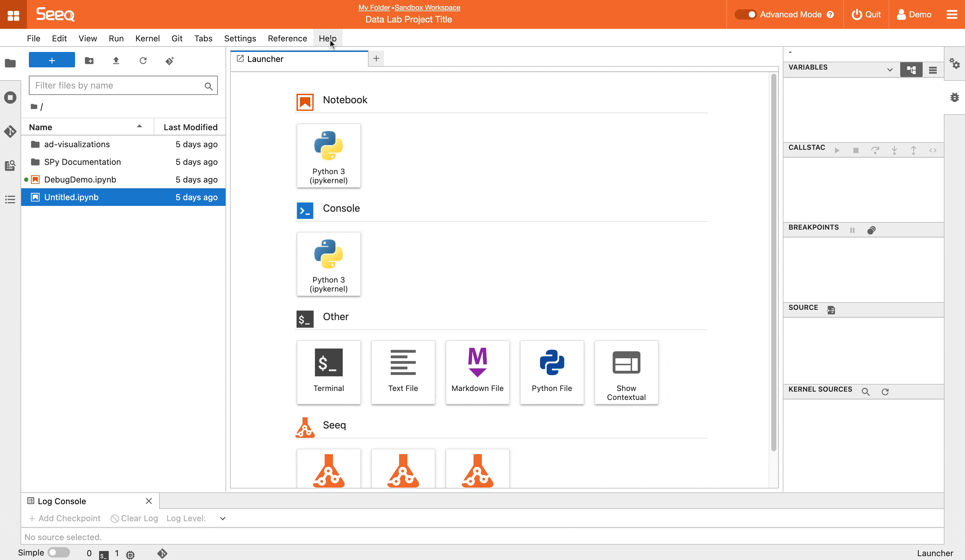Open the property inspector gears icon

click(x=954, y=63)
